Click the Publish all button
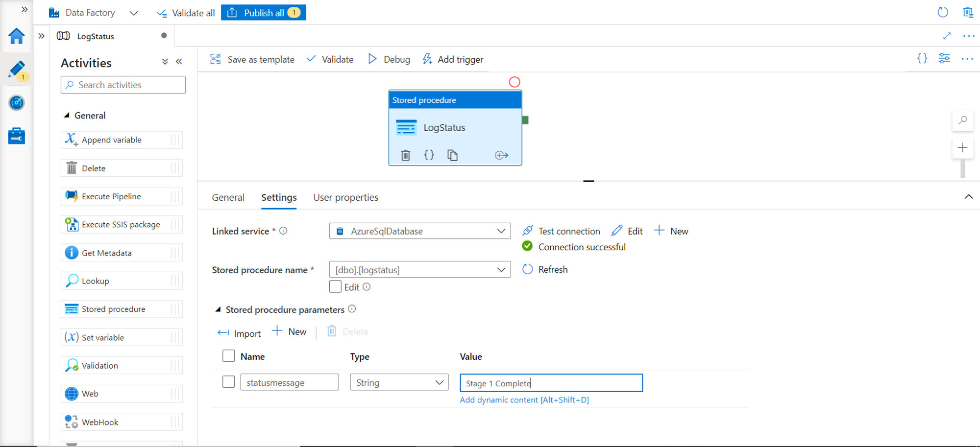980x447 pixels. pyautogui.click(x=264, y=13)
